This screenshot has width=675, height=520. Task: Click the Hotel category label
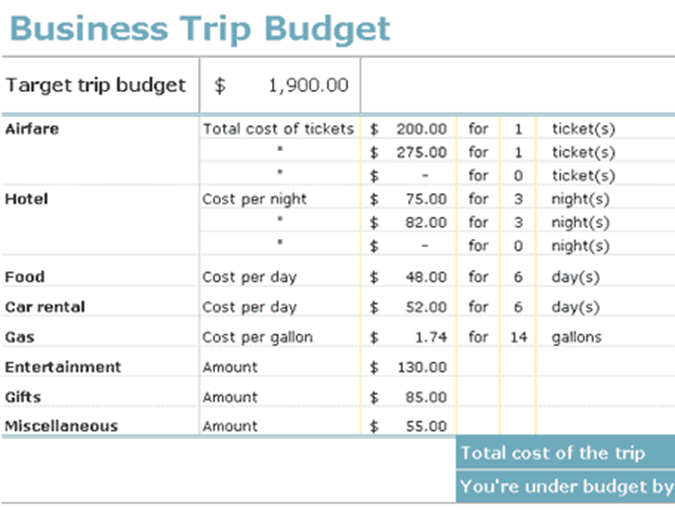pos(27,199)
